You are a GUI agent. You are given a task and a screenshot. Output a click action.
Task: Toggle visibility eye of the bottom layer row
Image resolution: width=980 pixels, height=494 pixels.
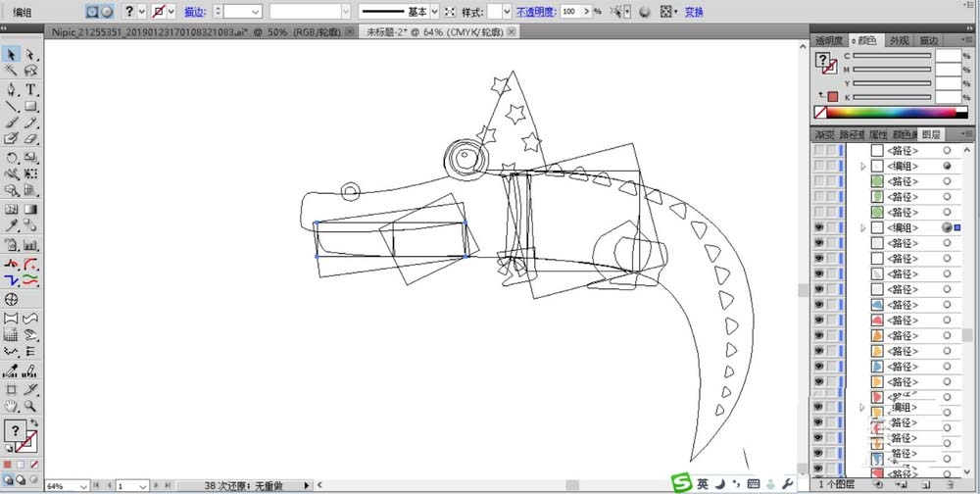pos(819,469)
